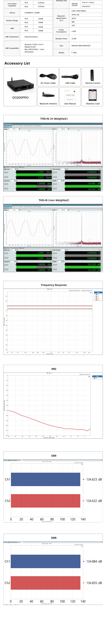This screenshot has height=644, width=106.
Task: Open Recorder tab in A-Weighted panel
Action: [x=21, y=126]
